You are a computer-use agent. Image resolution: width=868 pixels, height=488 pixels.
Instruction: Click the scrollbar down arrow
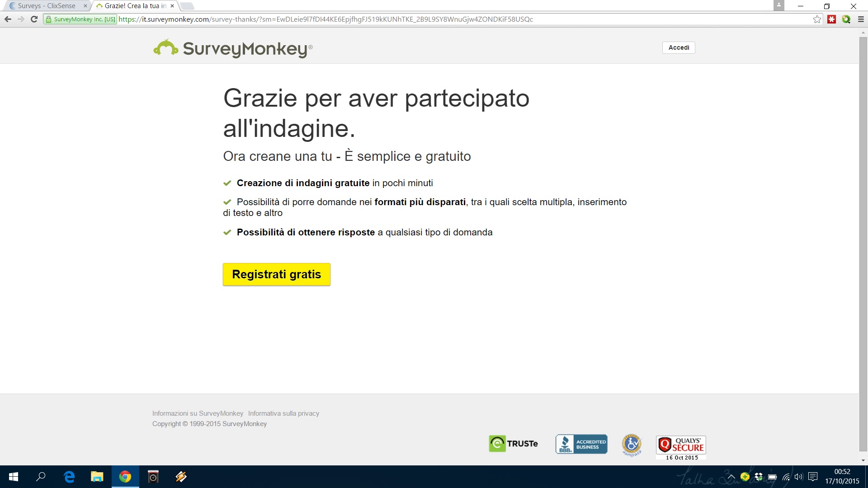click(863, 460)
